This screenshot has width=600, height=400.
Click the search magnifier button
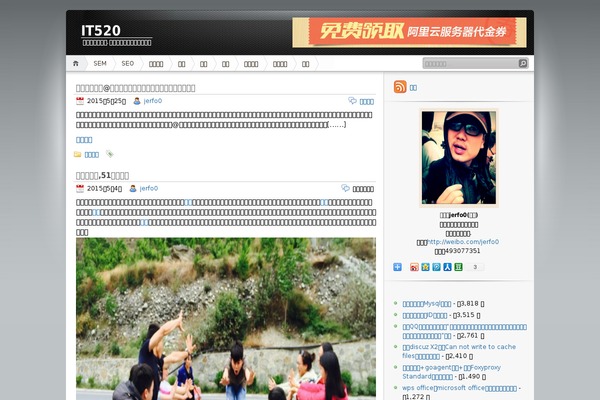(523, 64)
